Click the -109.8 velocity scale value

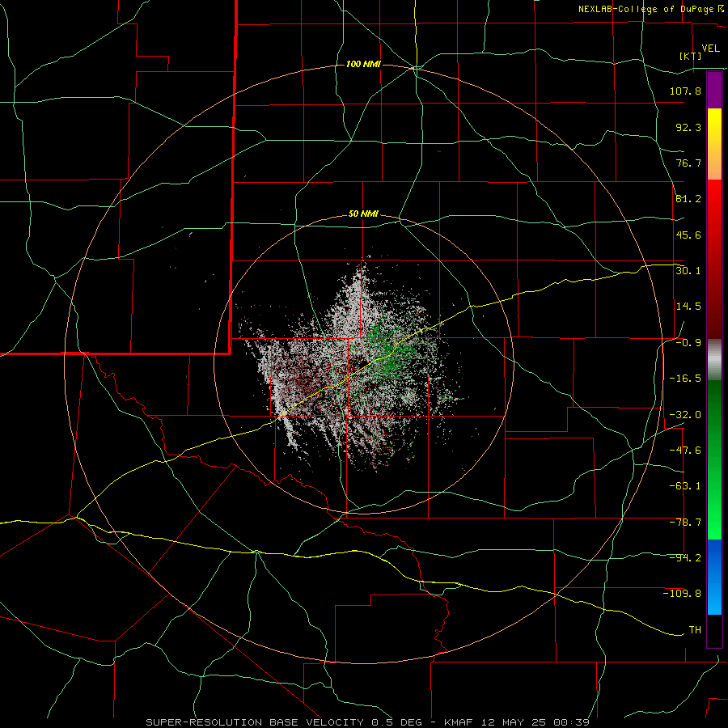682,594
